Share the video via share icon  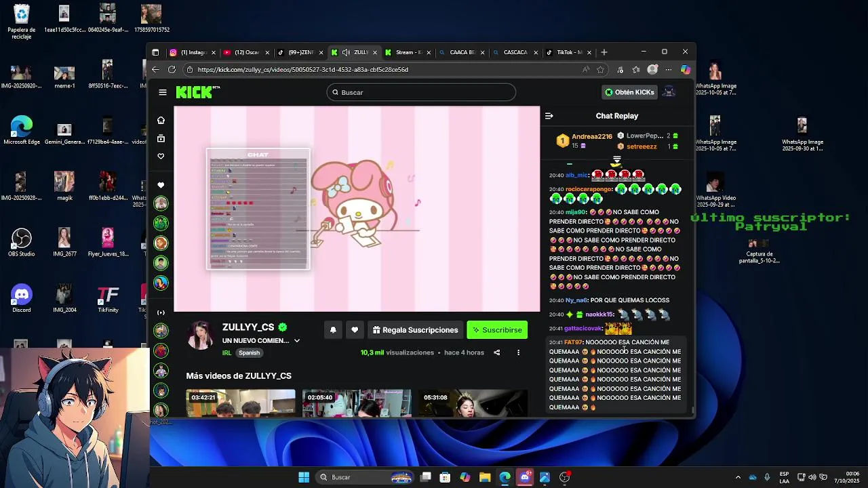(x=497, y=352)
